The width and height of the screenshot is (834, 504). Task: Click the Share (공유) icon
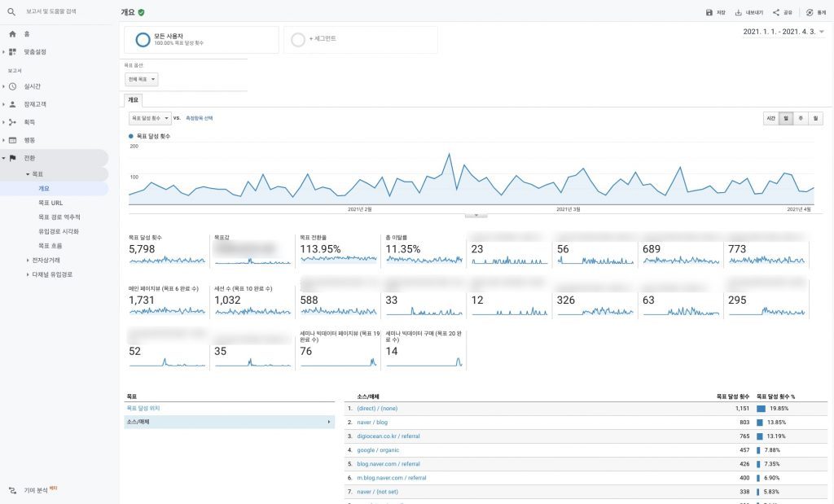pos(776,12)
